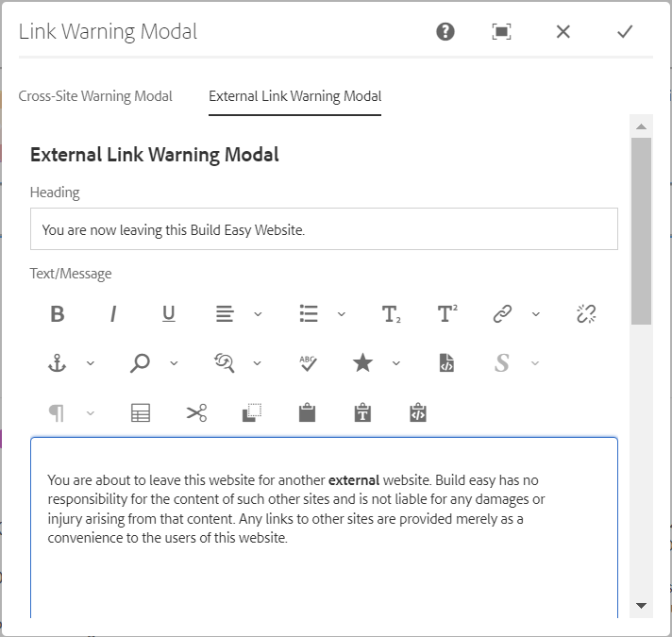Expand the styles dropdown arrow
The height and width of the screenshot is (637, 672).
[535, 363]
